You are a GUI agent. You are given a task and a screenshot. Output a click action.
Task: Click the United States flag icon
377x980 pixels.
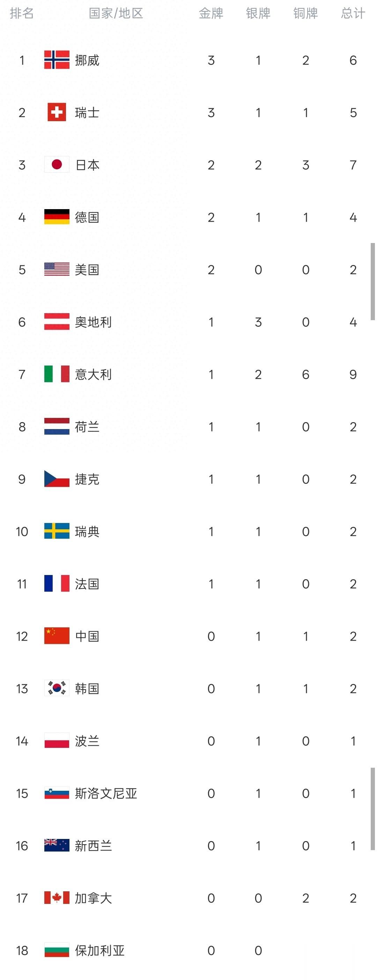(x=57, y=269)
